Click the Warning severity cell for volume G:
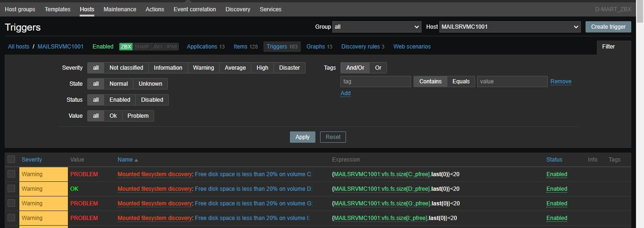 (43, 204)
